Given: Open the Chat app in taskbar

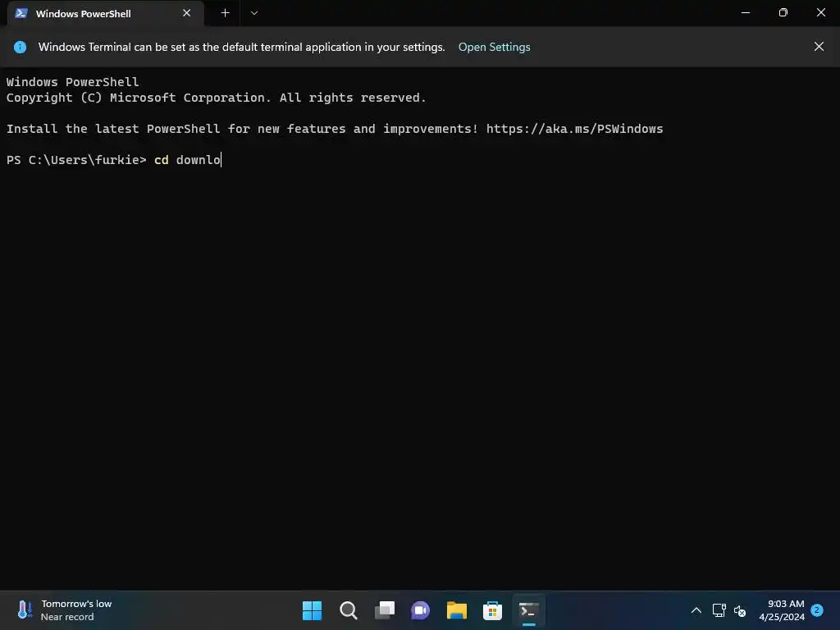Looking at the screenshot, I should (x=421, y=610).
